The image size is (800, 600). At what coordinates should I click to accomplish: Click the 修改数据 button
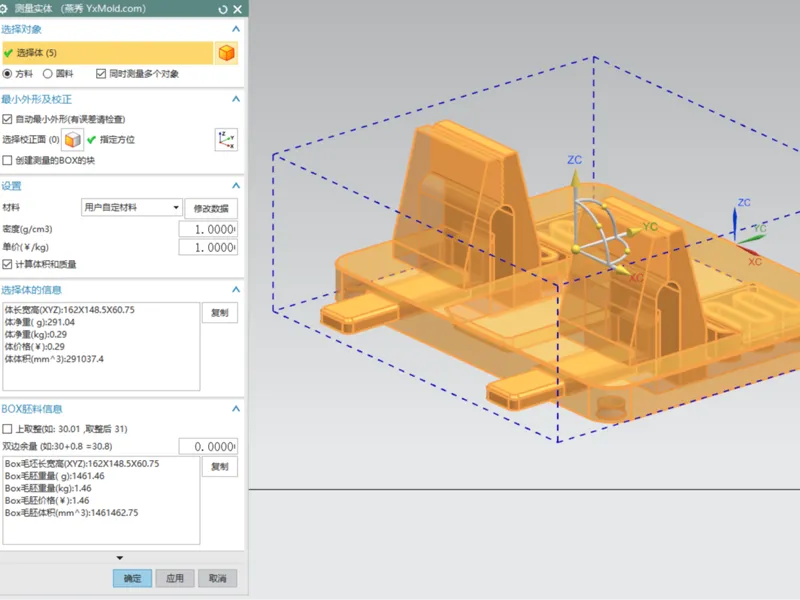click(x=211, y=208)
